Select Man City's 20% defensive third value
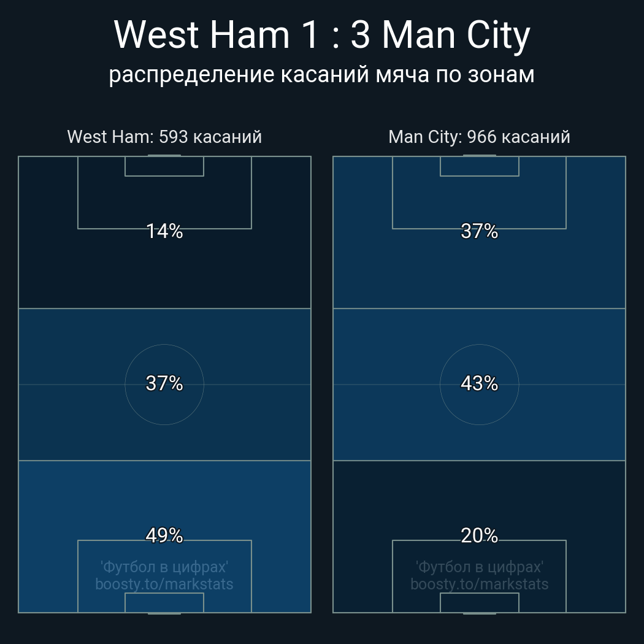The image size is (644, 644). [479, 535]
